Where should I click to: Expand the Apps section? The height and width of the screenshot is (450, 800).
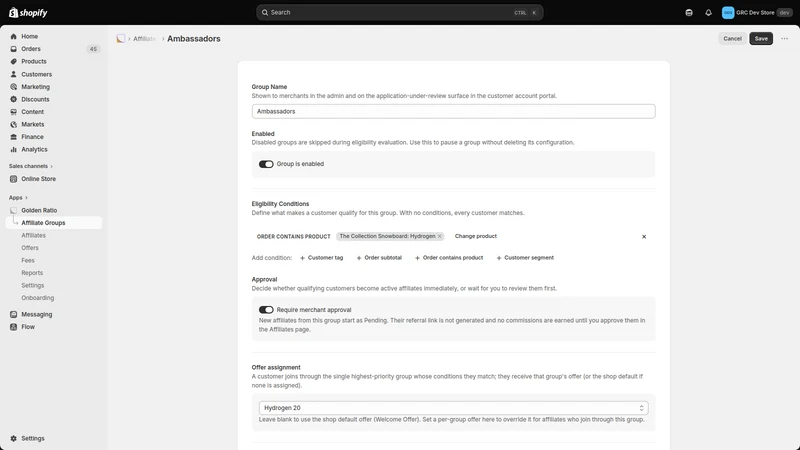click(x=18, y=197)
